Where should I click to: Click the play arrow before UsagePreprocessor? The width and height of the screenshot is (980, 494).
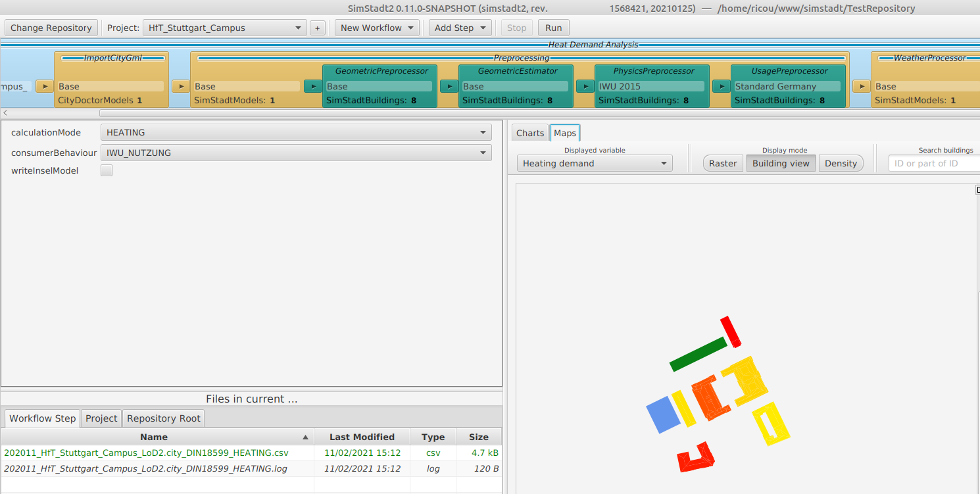(721, 86)
